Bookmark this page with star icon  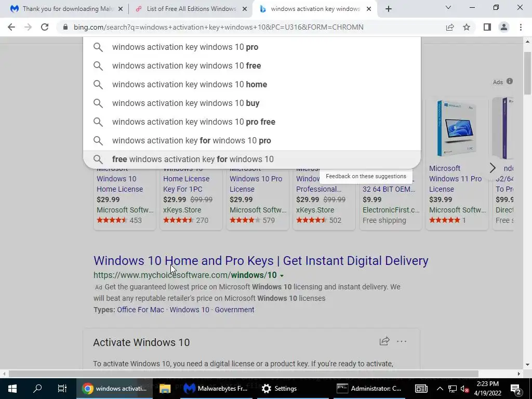(467, 27)
